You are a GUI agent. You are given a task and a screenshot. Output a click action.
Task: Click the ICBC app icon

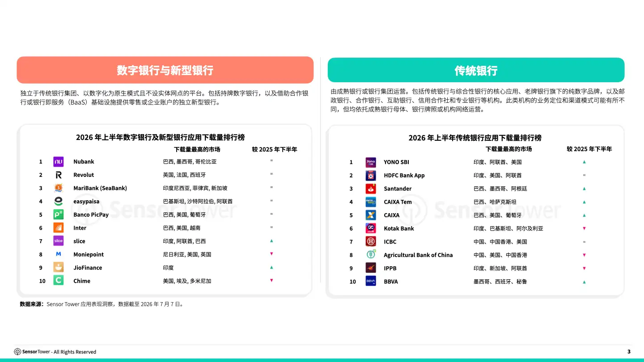coord(371,242)
